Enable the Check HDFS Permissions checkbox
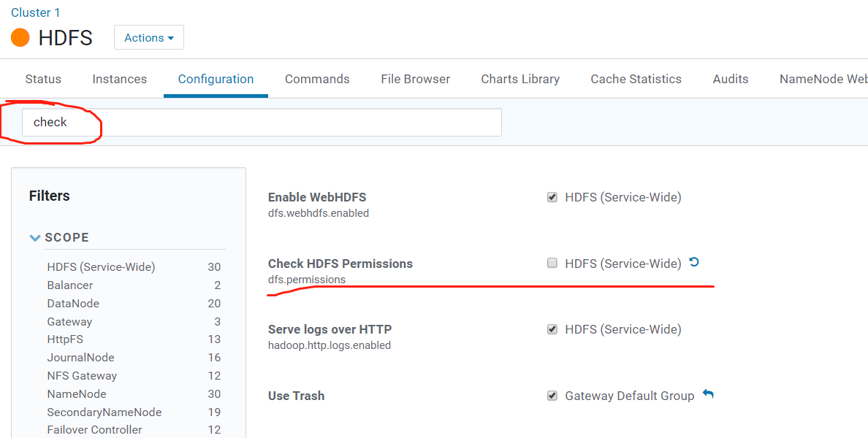The image size is (868, 438). click(x=552, y=263)
